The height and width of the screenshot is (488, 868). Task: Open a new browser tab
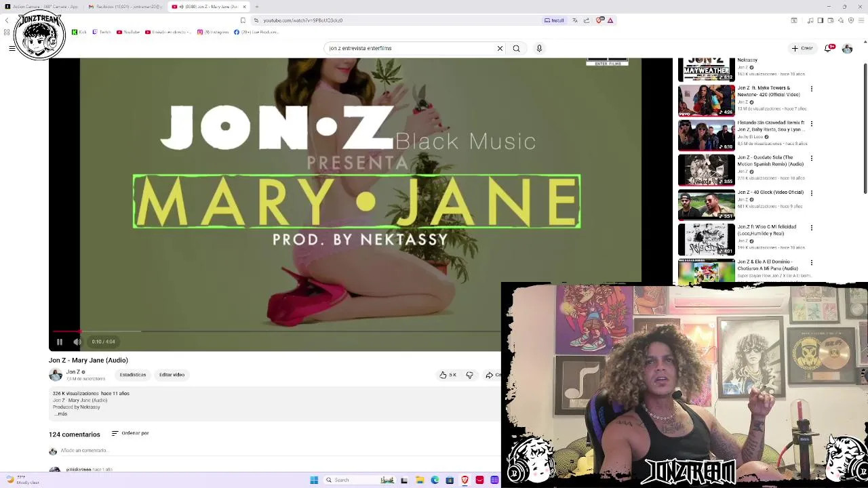pos(256,7)
